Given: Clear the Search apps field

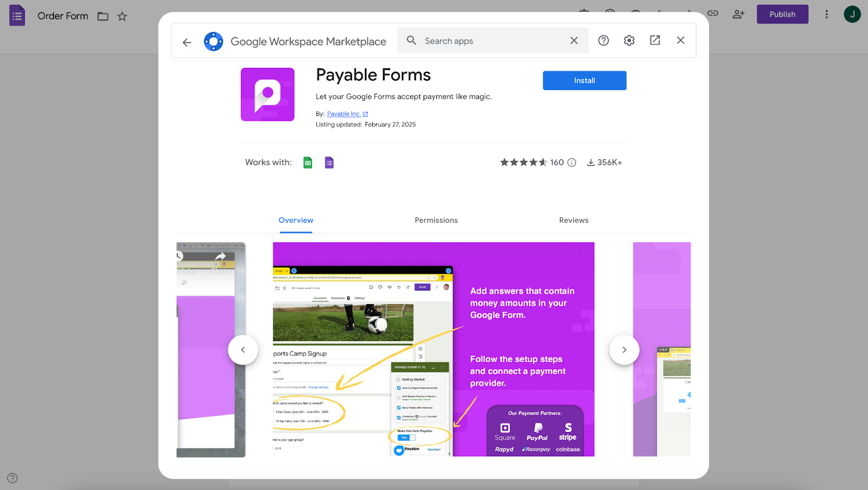Looking at the screenshot, I should [574, 41].
